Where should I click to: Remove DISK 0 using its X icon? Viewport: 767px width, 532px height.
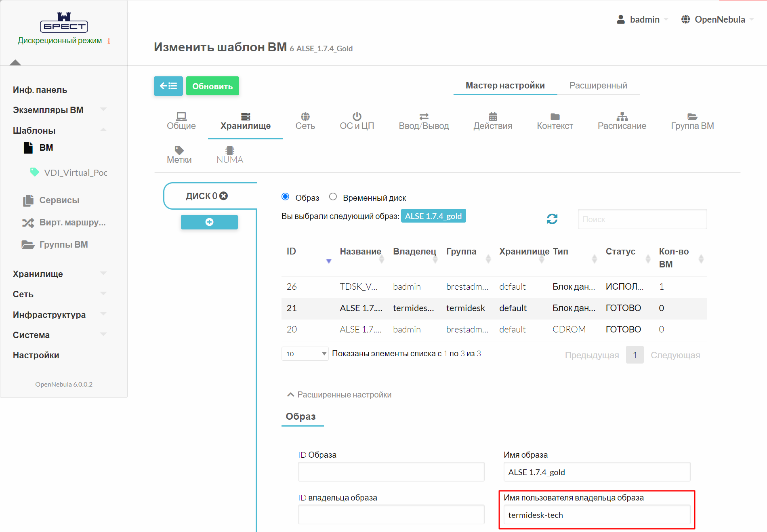tap(224, 196)
